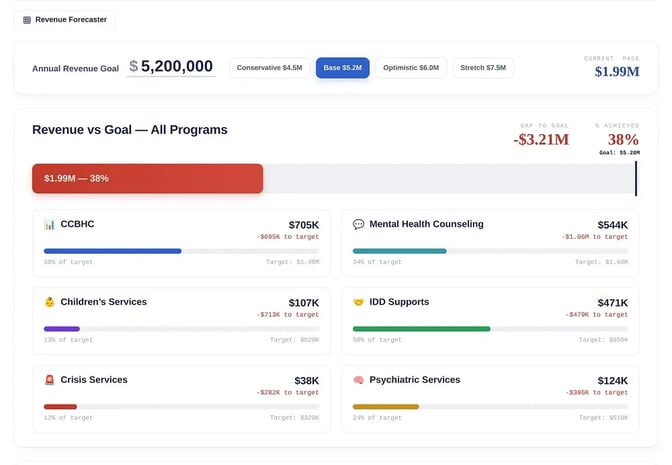The height and width of the screenshot is (465, 672).
Task: Click the Mental Health Counseling speech bubble icon
Action: tap(358, 224)
